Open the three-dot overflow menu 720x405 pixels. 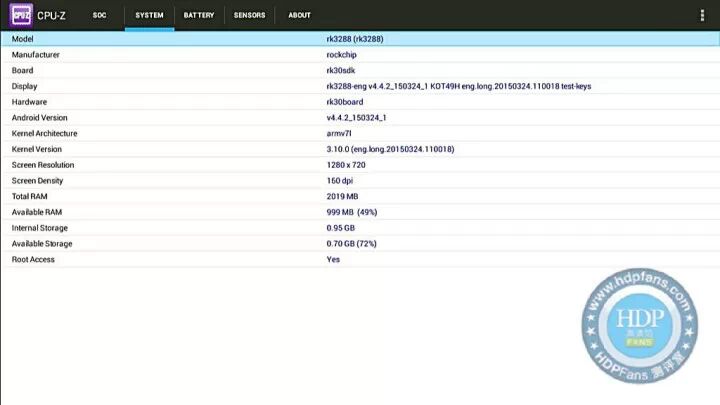pos(702,15)
